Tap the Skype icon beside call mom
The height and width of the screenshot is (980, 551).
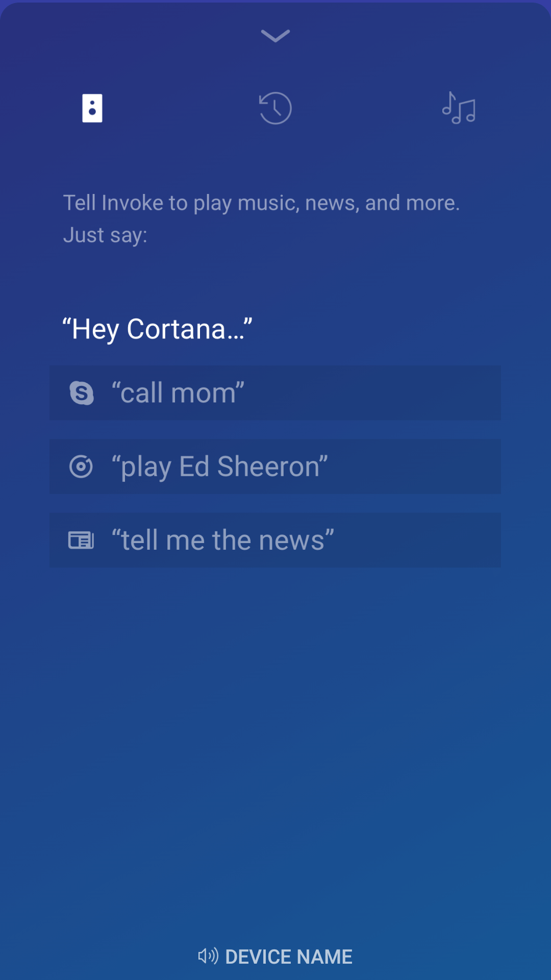pos(82,393)
